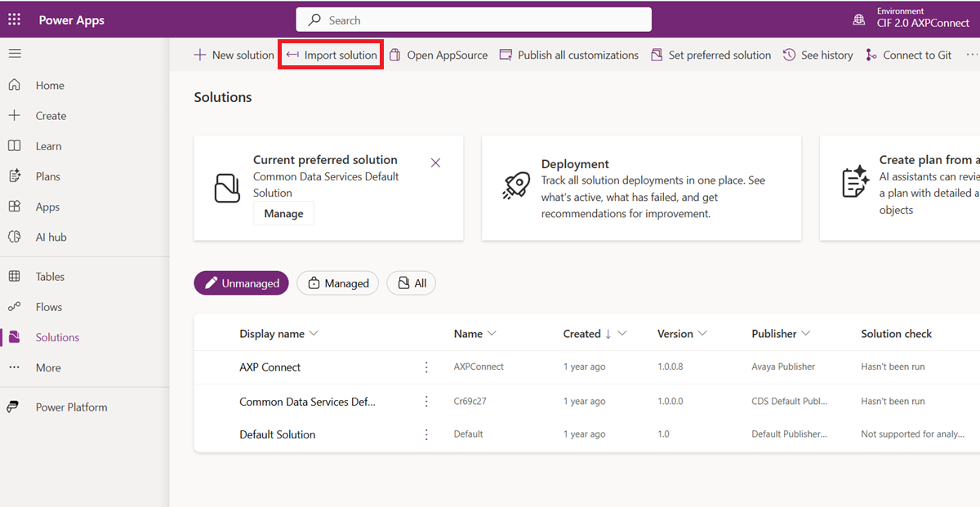Viewport: 980px width, 507px height.
Task: Open the Version column dropdown
Action: pyautogui.click(x=702, y=334)
